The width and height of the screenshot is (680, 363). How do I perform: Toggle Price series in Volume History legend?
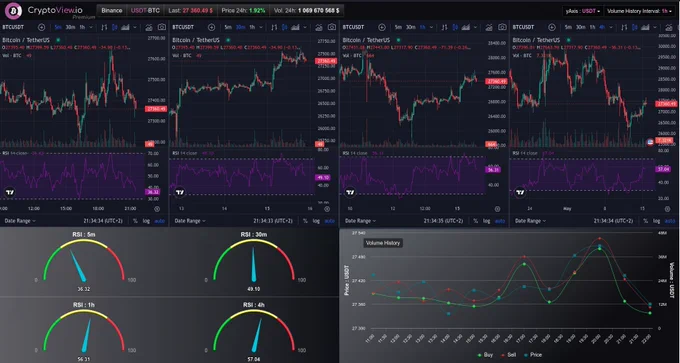(x=533, y=355)
